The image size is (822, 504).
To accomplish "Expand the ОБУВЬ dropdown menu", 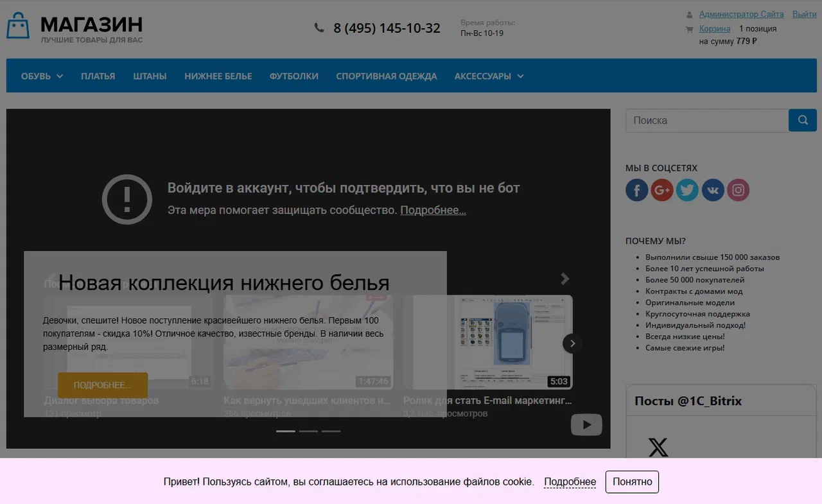I will point(42,76).
